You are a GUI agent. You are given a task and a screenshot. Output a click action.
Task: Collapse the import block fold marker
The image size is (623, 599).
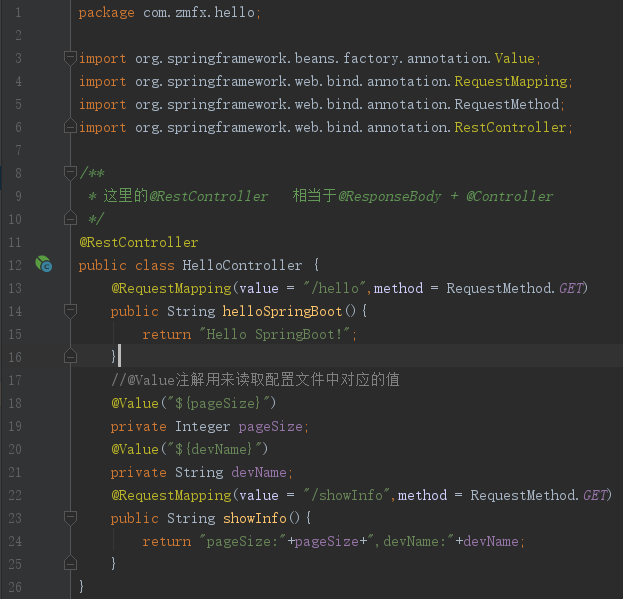pos(70,58)
